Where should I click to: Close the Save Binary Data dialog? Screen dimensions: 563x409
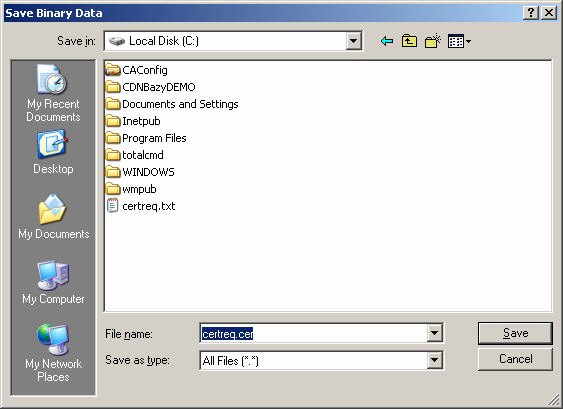coord(549,13)
